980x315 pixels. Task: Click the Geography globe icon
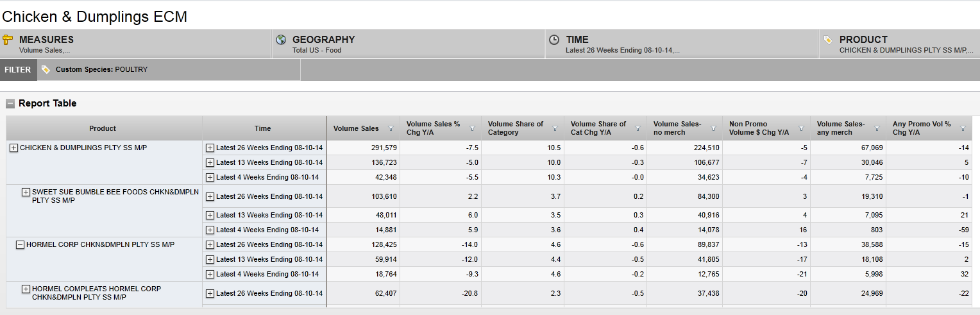(x=281, y=40)
